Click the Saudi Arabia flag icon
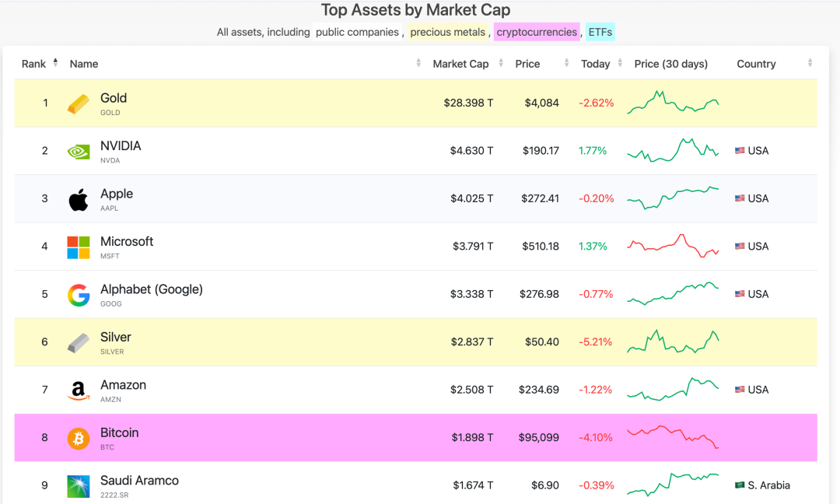This screenshot has height=504, width=840. [x=740, y=485]
